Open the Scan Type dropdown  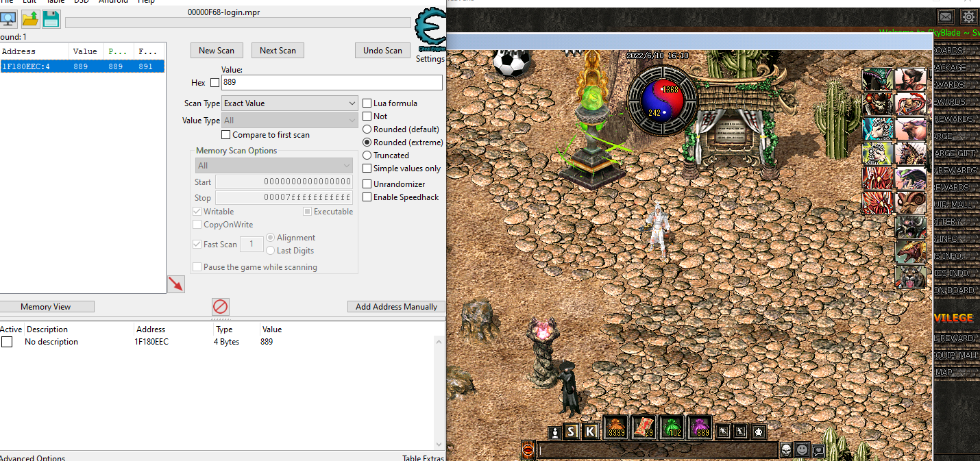(x=290, y=103)
